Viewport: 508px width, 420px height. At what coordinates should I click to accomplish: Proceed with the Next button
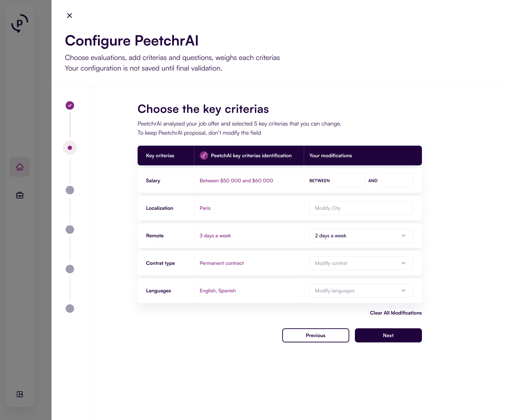pos(388,335)
